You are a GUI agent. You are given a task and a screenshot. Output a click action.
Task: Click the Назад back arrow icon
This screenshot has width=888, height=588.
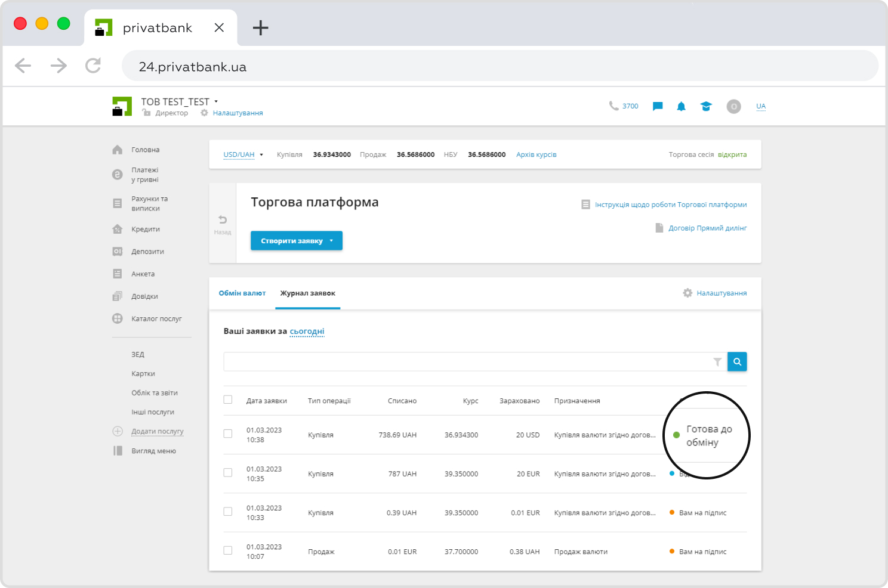click(x=223, y=221)
